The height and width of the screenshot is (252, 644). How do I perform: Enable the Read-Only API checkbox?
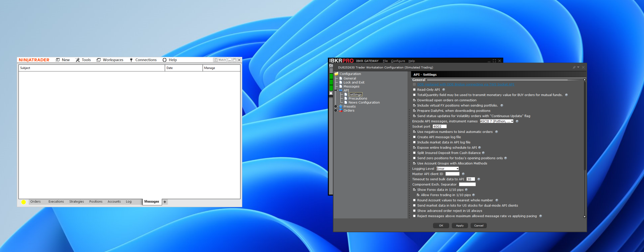414,90
